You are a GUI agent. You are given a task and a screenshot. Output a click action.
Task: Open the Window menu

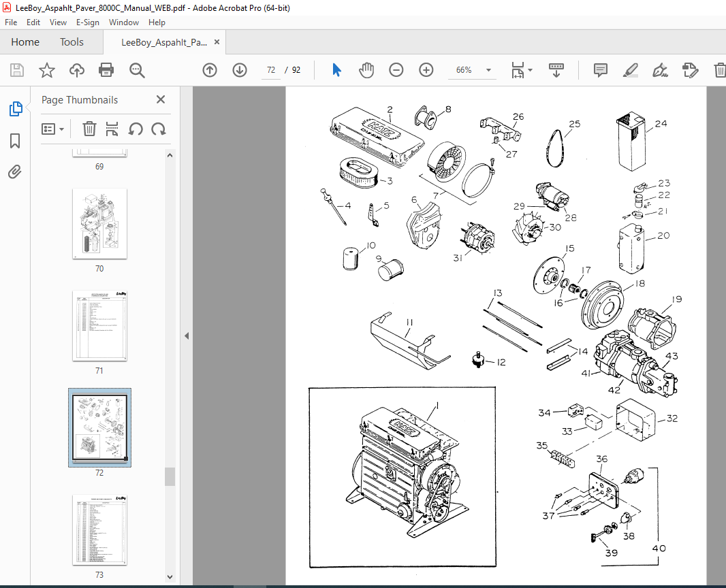click(124, 22)
